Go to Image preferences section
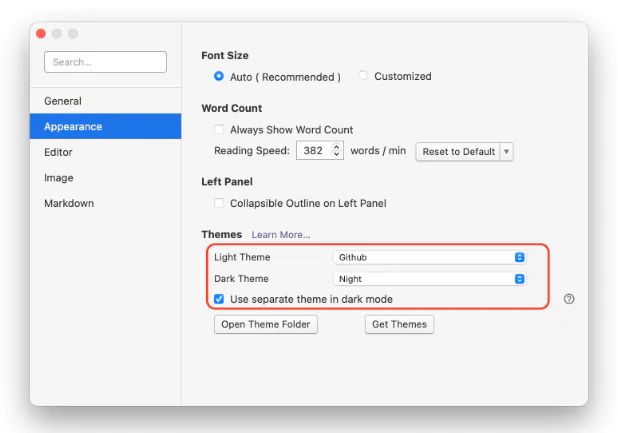Image resolution: width=618 pixels, height=433 pixels. coord(58,178)
